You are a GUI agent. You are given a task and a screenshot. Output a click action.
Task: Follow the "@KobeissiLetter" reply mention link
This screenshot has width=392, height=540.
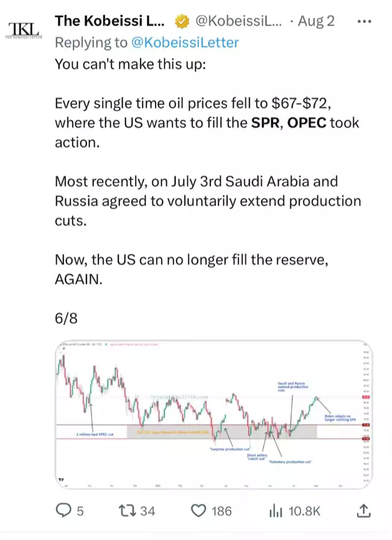pos(184,42)
